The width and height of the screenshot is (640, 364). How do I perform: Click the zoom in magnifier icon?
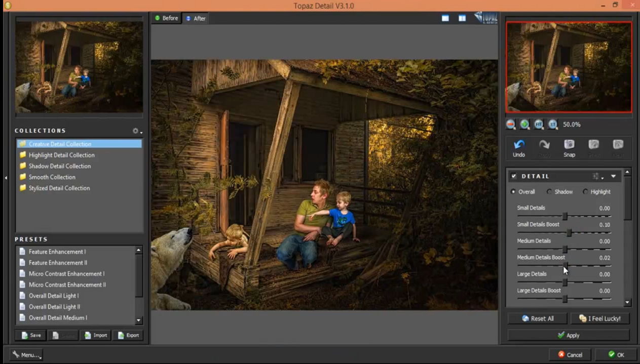(524, 125)
